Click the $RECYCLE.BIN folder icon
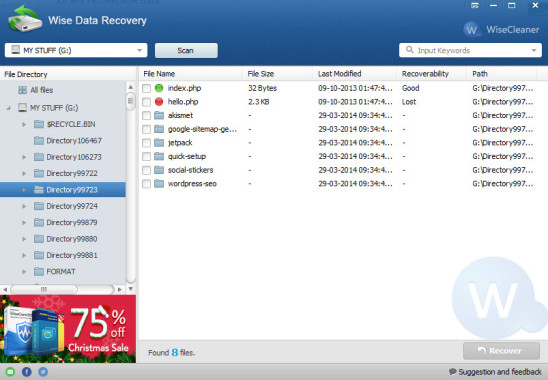 click(39, 124)
